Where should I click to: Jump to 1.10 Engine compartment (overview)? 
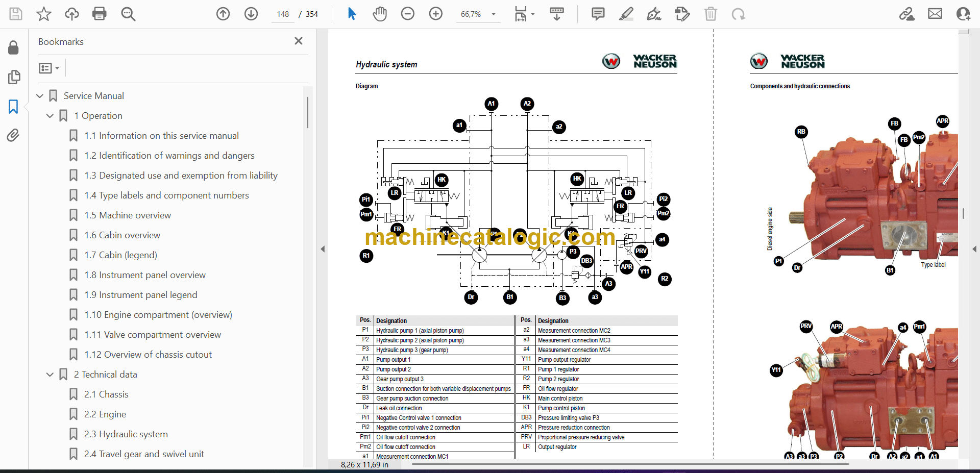pos(158,315)
